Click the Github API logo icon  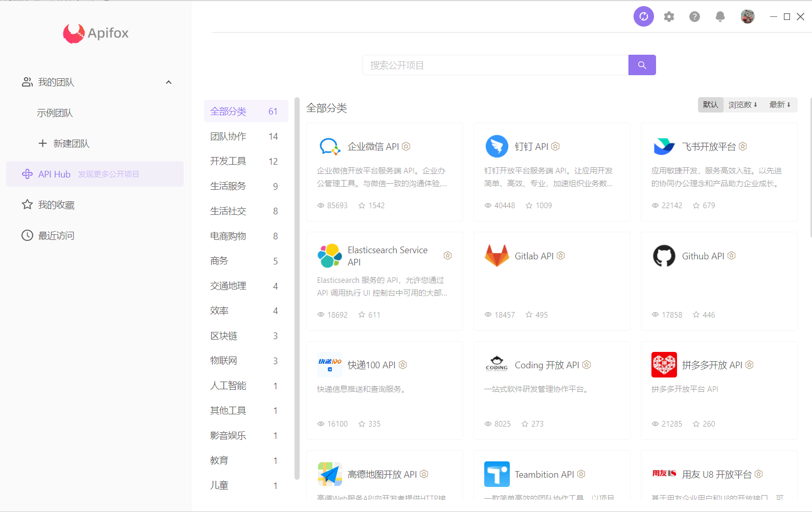pyautogui.click(x=664, y=256)
